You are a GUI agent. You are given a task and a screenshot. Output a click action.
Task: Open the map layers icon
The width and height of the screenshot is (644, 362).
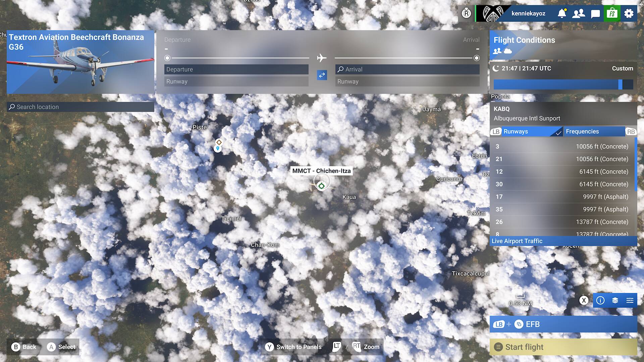tap(615, 300)
